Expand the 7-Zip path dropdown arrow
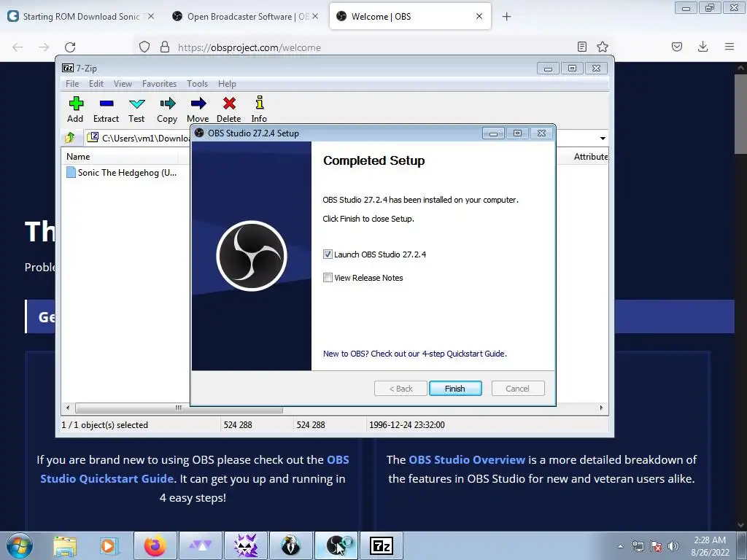 point(603,138)
